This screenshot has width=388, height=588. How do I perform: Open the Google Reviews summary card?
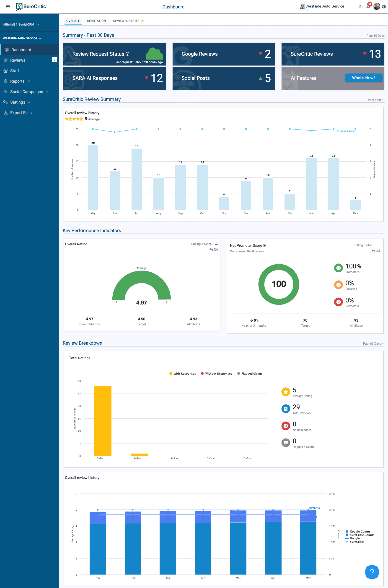point(223,54)
